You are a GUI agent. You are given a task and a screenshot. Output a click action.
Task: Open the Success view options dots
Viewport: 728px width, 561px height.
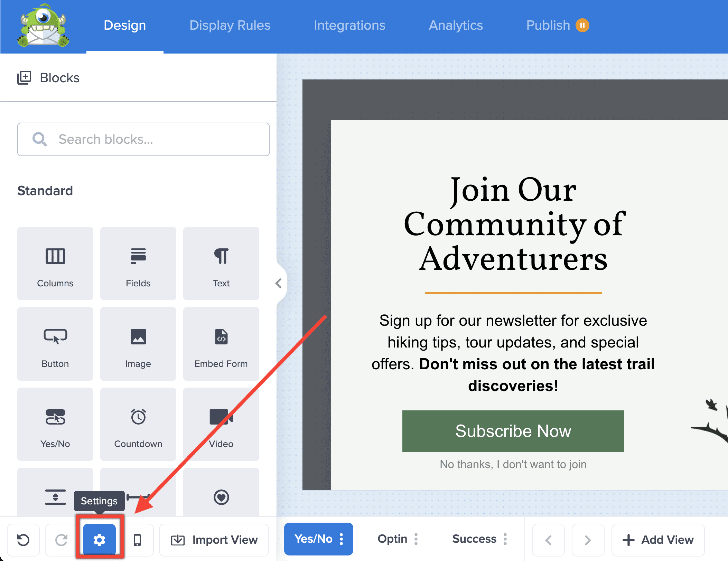(505, 539)
